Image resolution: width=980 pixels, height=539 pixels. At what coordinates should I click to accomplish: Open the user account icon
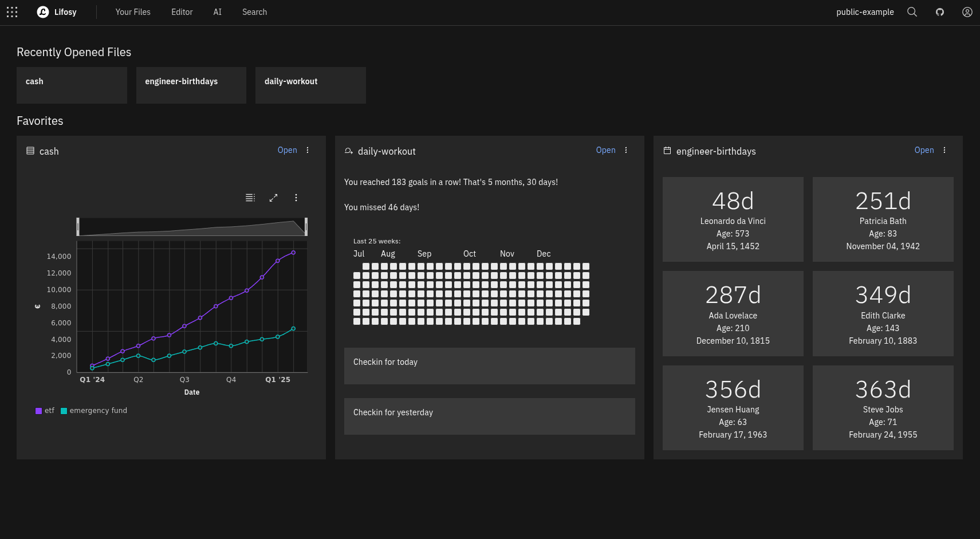coord(967,12)
